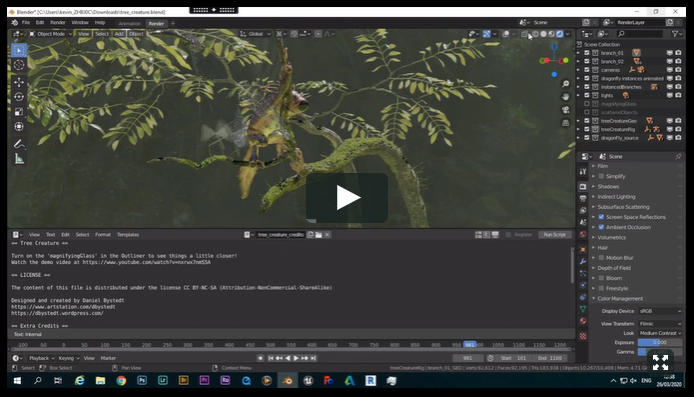Click the timeline playhead at frame 981
Image resolution: width=694 pixels, height=397 pixels.
point(470,344)
